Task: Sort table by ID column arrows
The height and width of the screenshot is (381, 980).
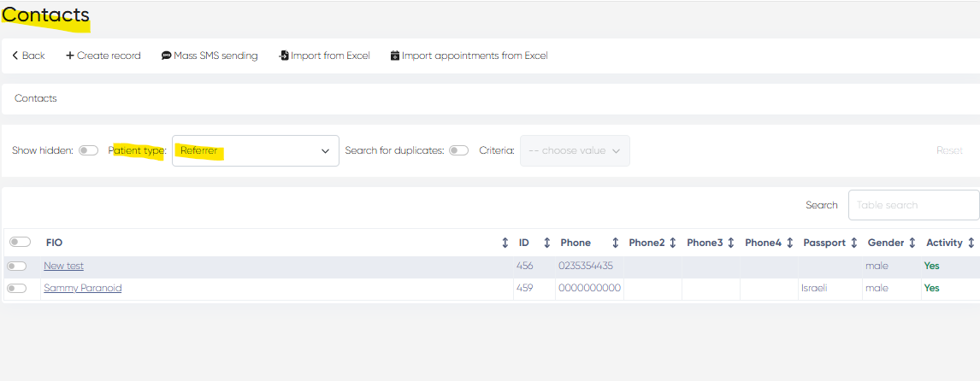Action: pos(546,243)
